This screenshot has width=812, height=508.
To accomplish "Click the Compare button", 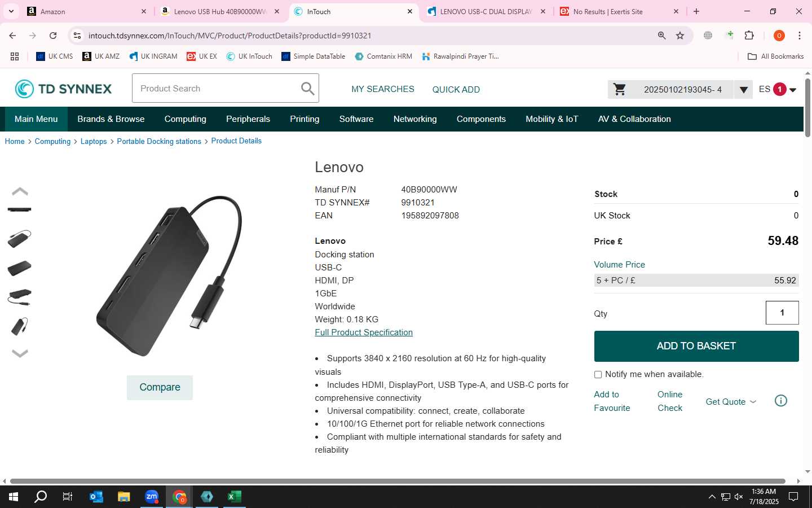I will 160,387.
